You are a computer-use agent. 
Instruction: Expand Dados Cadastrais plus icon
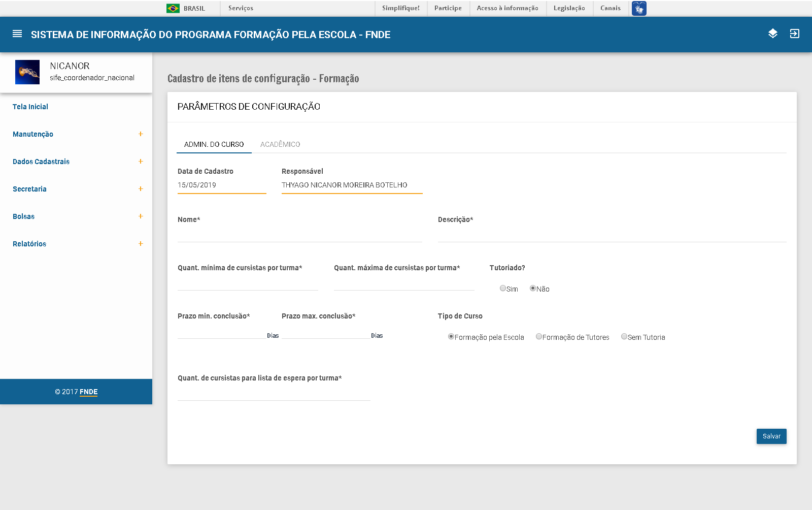(x=141, y=162)
